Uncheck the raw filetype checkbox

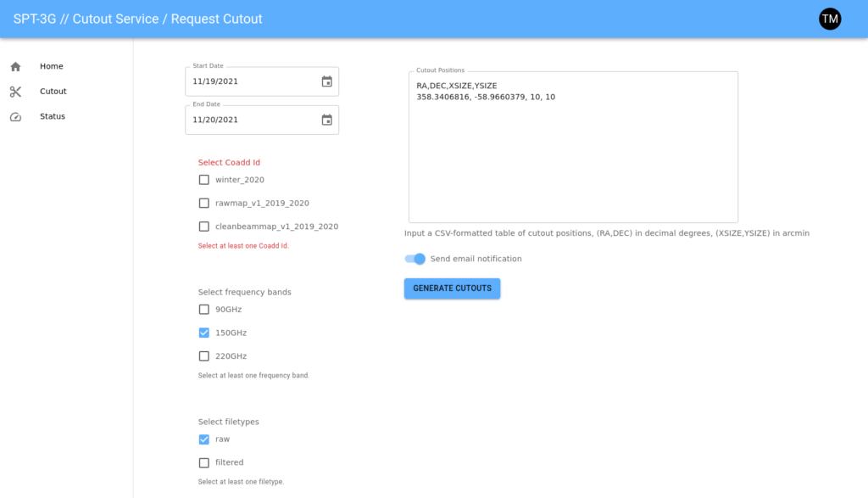(x=203, y=439)
